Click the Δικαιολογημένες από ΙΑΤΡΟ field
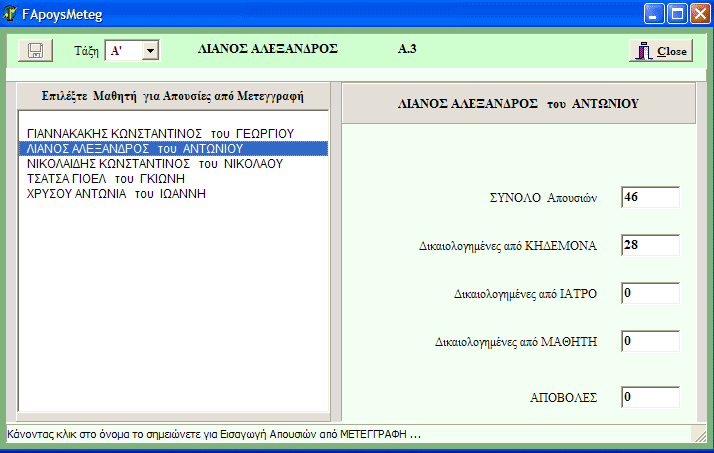The height and width of the screenshot is (453, 714). tap(649, 293)
